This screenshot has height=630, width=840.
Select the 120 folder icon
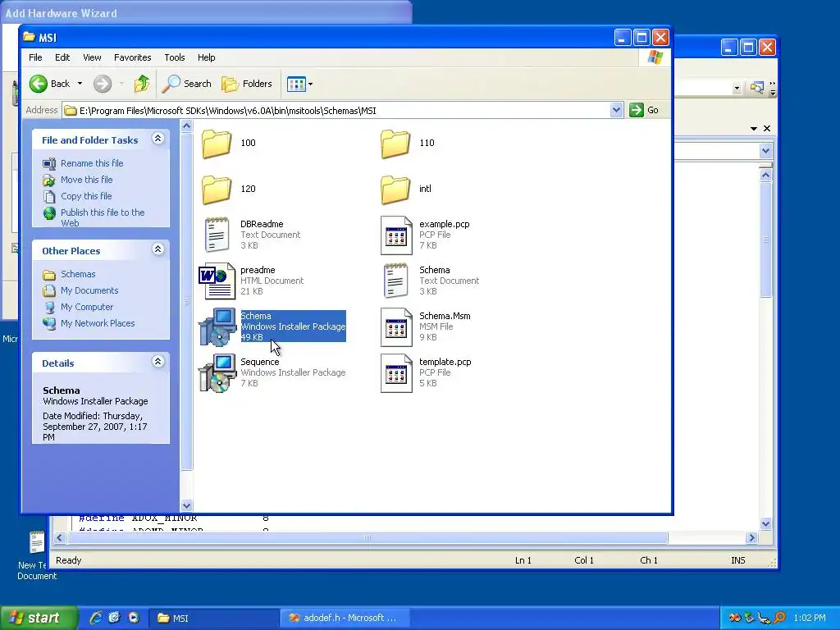[217, 189]
